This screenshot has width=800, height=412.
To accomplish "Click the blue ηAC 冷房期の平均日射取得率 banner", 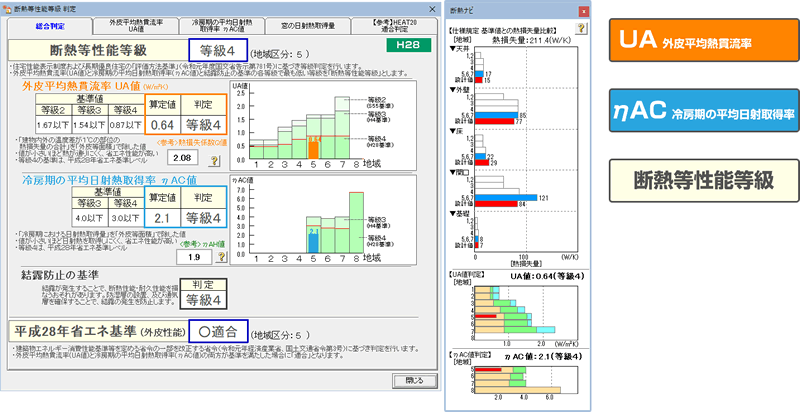I will [704, 111].
